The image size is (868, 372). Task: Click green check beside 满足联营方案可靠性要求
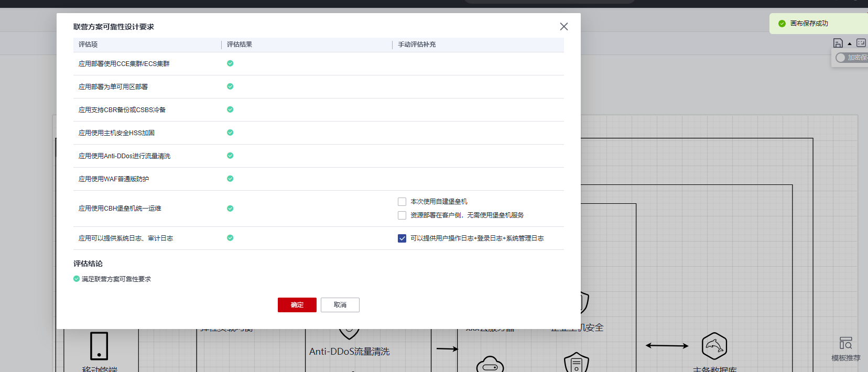click(77, 279)
